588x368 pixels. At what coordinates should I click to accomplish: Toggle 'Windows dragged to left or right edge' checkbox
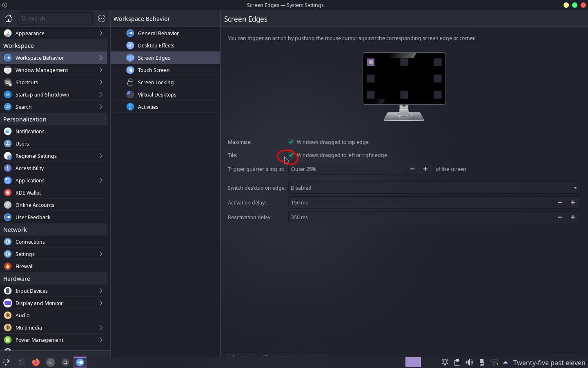[291, 155]
